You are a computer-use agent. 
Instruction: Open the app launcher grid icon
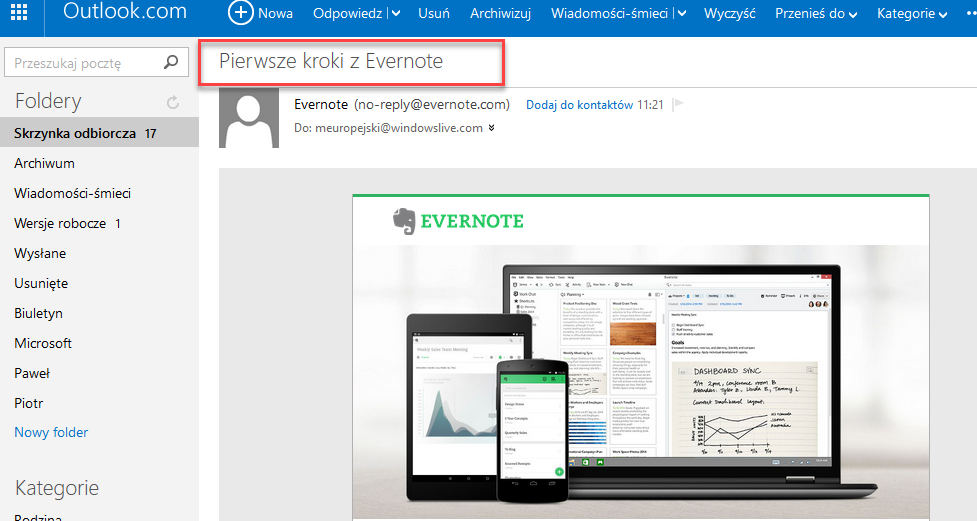[x=19, y=12]
